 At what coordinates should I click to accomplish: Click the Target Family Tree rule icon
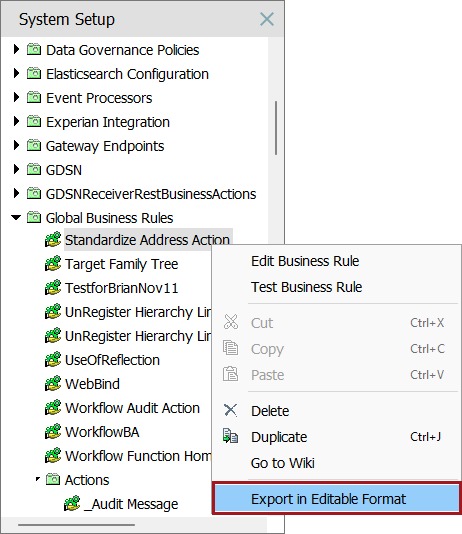[53, 264]
